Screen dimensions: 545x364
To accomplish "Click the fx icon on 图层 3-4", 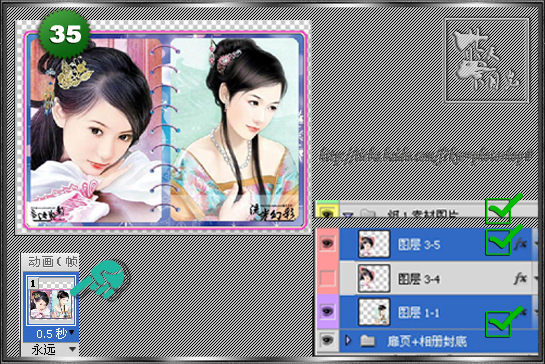I will point(520,278).
